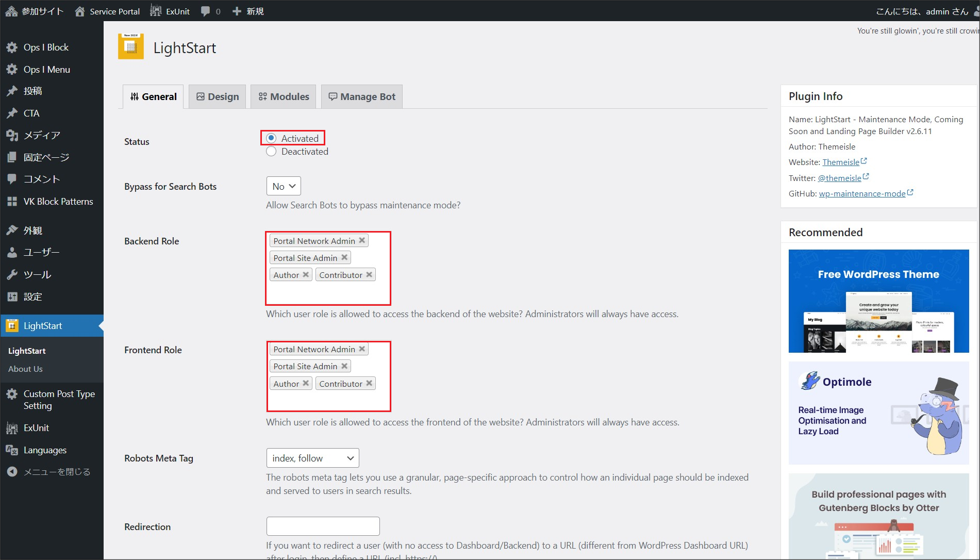980x560 pixels.
Task: Click the Frontend Role multi-select field
Action: tap(328, 376)
